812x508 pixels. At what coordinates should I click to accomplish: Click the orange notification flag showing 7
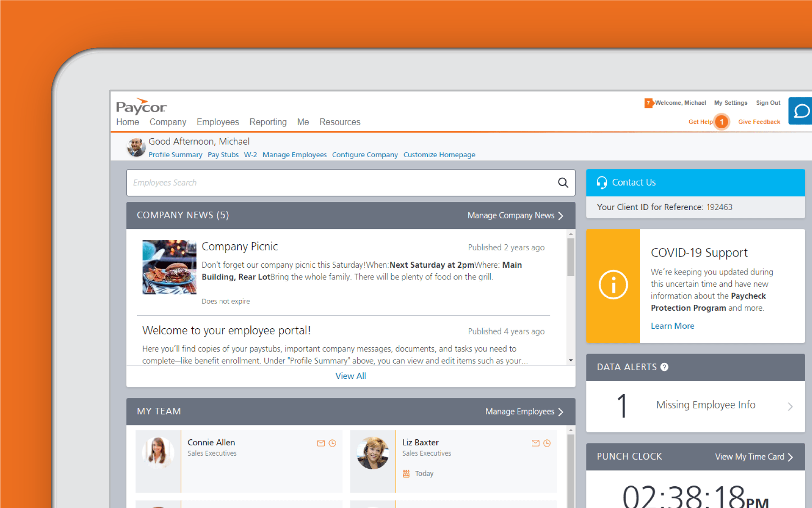click(649, 103)
